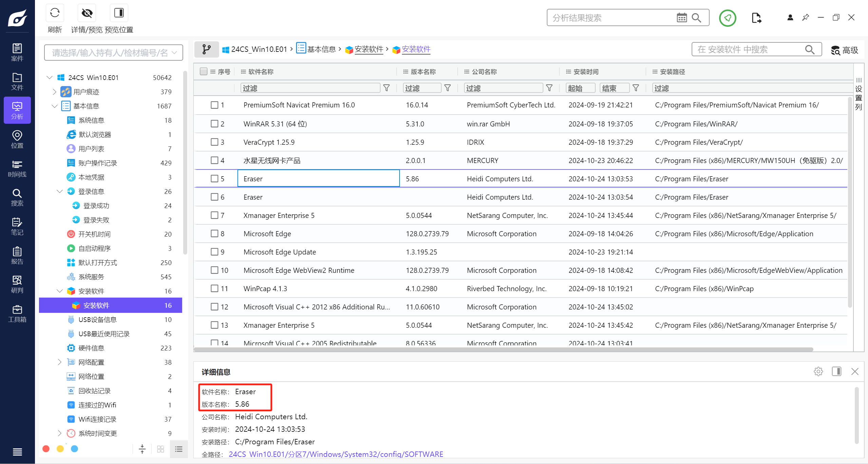Collapse the 登录信息 tree node
The width and height of the screenshot is (868, 464).
pos(60,191)
